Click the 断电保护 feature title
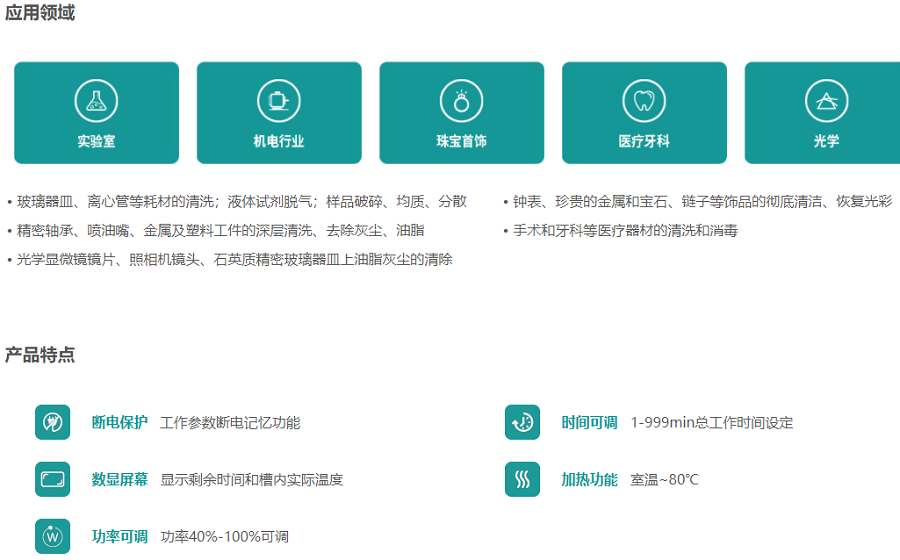 (x=120, y=423)
